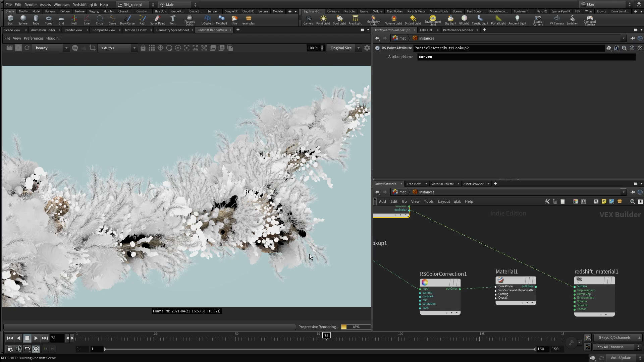Toggle RGB channel display button
Viewport: 644px width, 362px height.
pyautogui.click(x=75, y=48)
